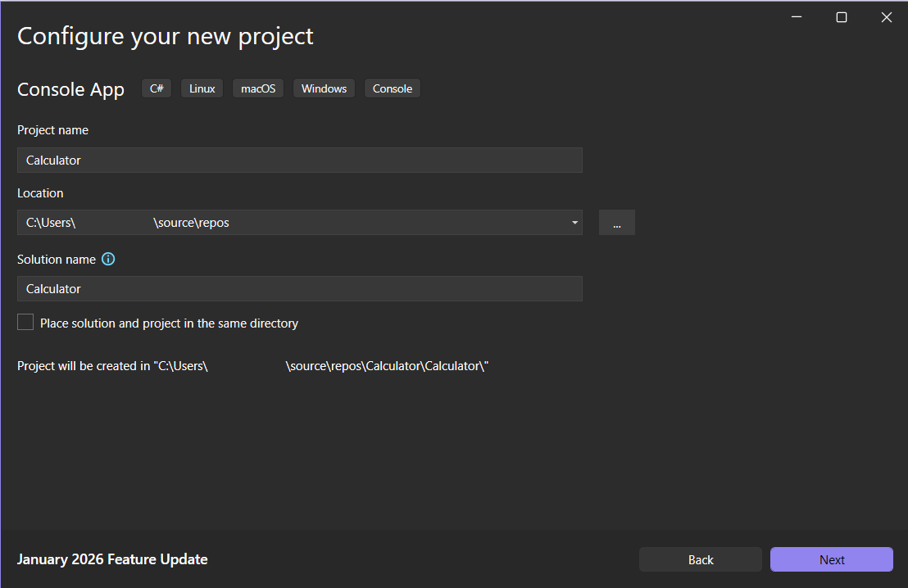Click into the Project name text field

[299, 160]
